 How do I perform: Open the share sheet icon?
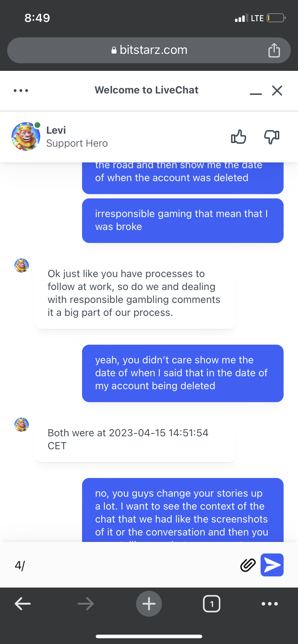click(274, 50)
